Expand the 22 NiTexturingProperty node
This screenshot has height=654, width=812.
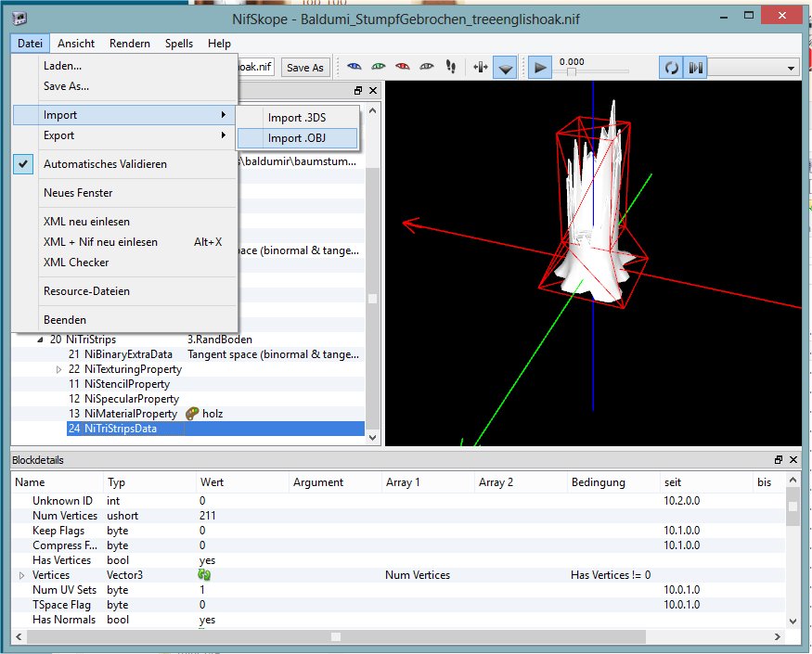59,369
